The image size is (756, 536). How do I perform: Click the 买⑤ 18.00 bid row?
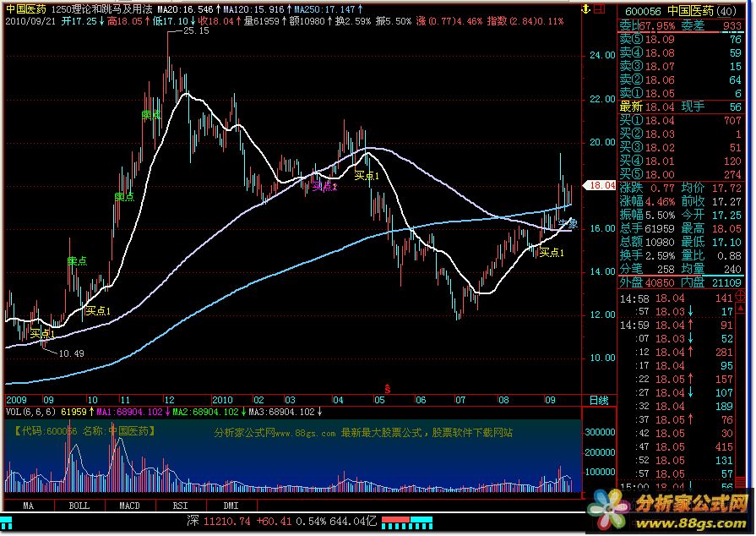[x=680, y=174]
